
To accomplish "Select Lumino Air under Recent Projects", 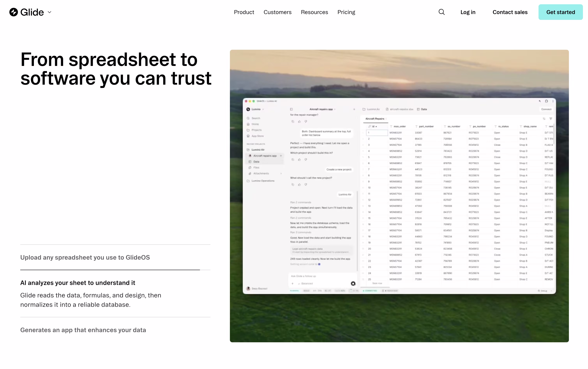I will click(255, 150).
